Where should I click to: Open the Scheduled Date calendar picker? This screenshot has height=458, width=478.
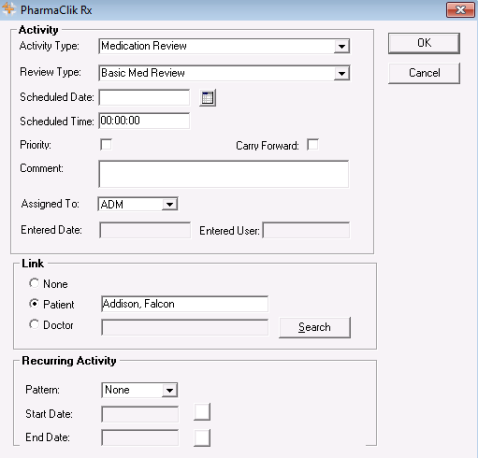point(207,98)
